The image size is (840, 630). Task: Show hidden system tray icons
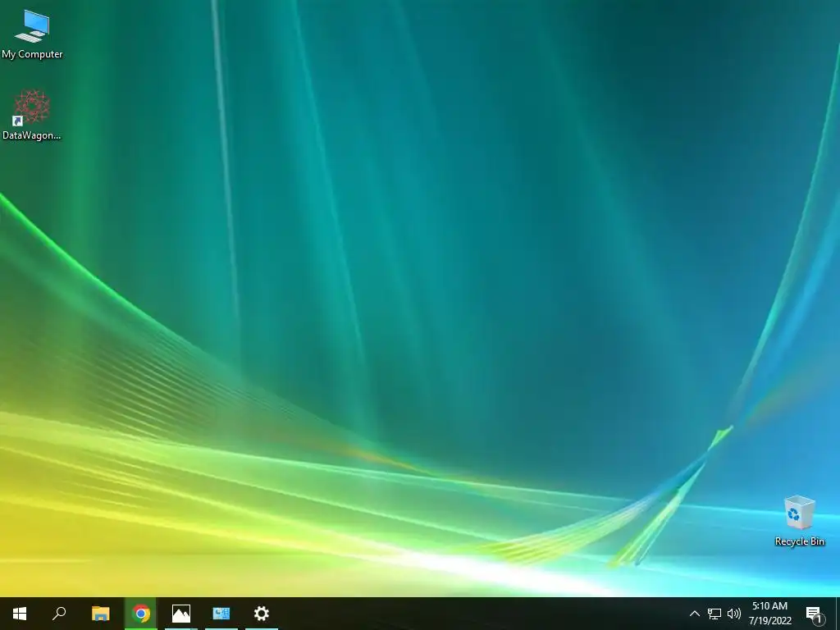[694, 614]
